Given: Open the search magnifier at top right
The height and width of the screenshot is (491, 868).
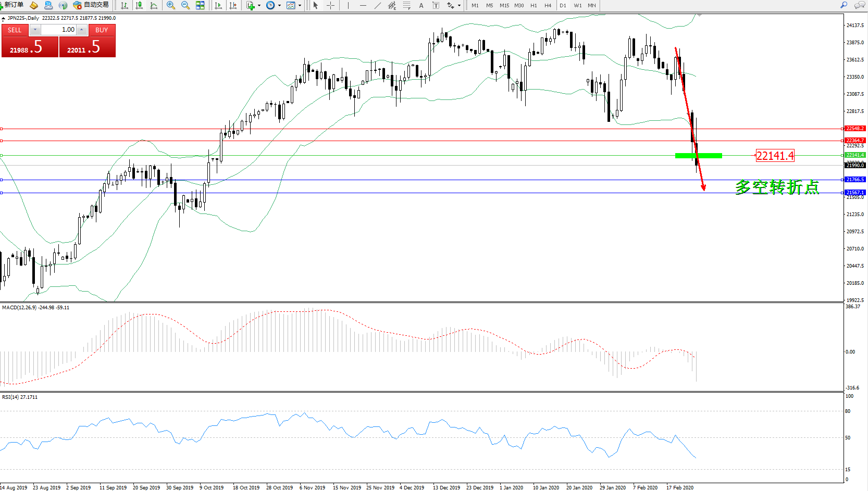Looking at the screenshot, I should coord(844,5).
